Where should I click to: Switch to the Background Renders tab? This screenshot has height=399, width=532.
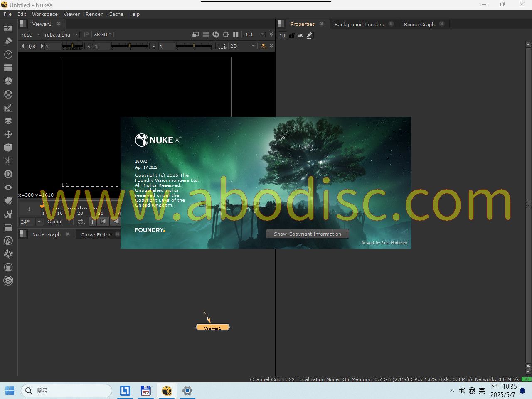[x=359, y=24]
